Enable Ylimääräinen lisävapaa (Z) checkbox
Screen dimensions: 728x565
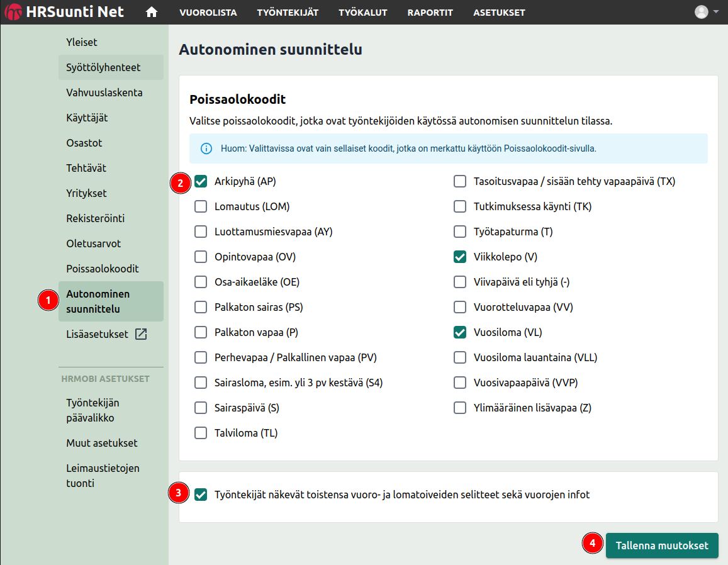point(460,408)
